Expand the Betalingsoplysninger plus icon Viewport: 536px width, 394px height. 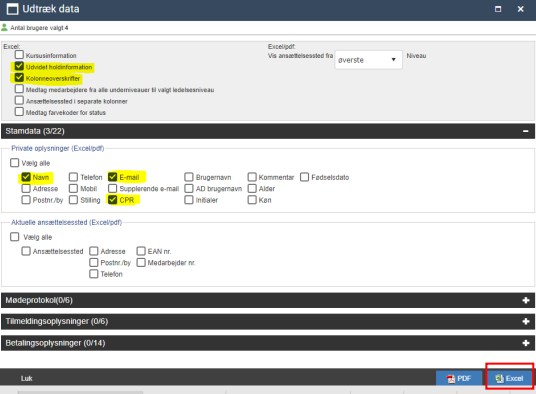pos(526,343)
